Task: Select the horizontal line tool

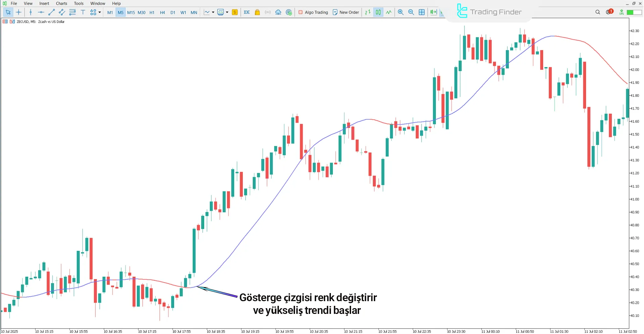Action: [x=41, y=12]
